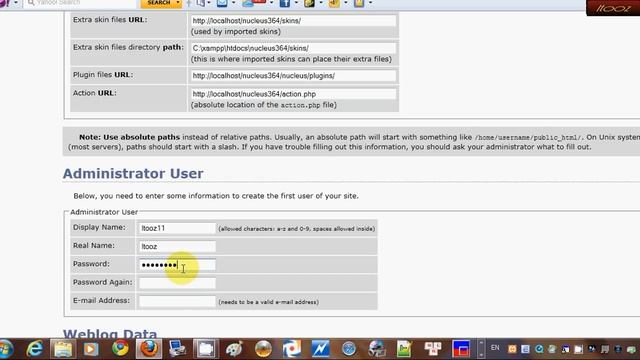Open the Windows Explorer folder icon in taskbar
The width and height of the screenshot is (640, 360).
[63, 349]
